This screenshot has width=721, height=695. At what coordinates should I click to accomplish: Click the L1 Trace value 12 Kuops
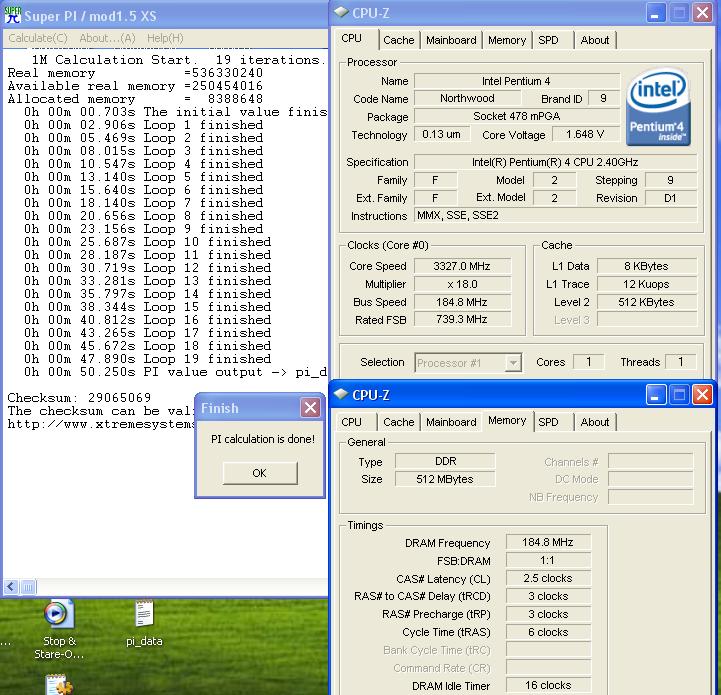coord(646,284)
